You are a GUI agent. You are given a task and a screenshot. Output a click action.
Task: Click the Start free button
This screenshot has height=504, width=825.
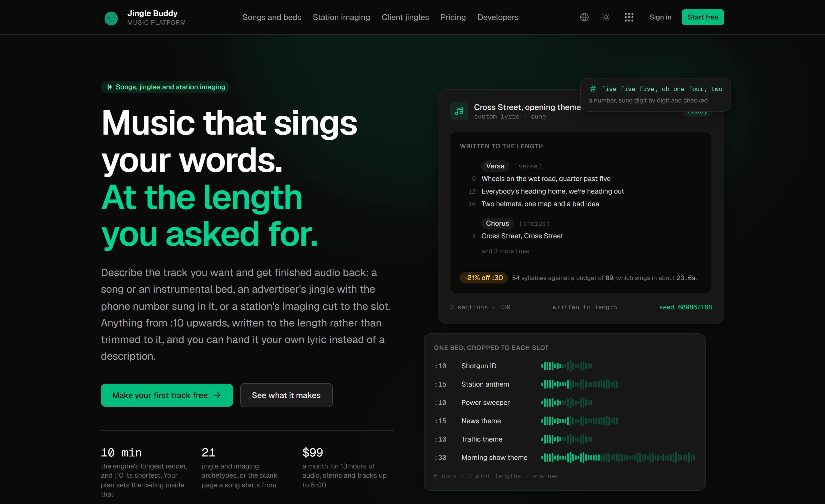pos(703,17)
